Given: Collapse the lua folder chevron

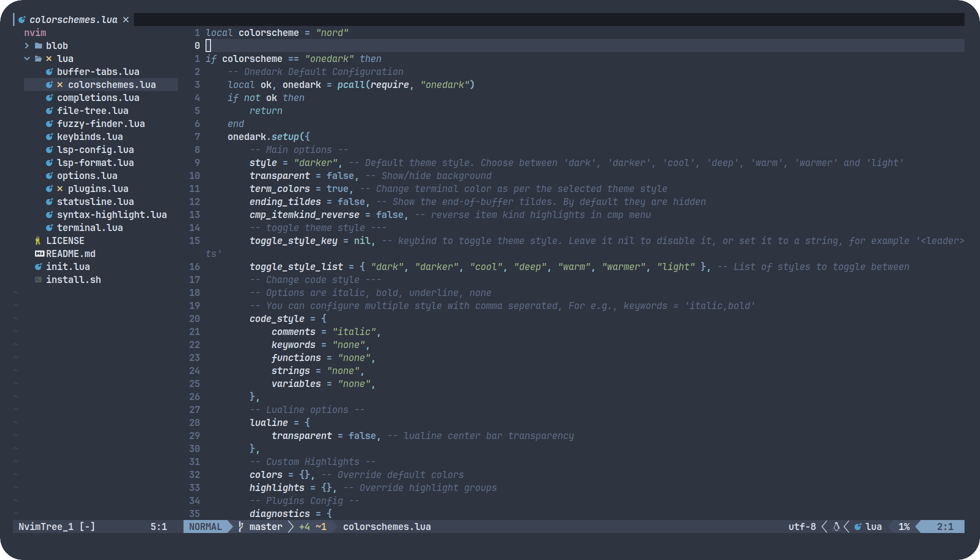Looking at the screenshot, I should [27, 58].
